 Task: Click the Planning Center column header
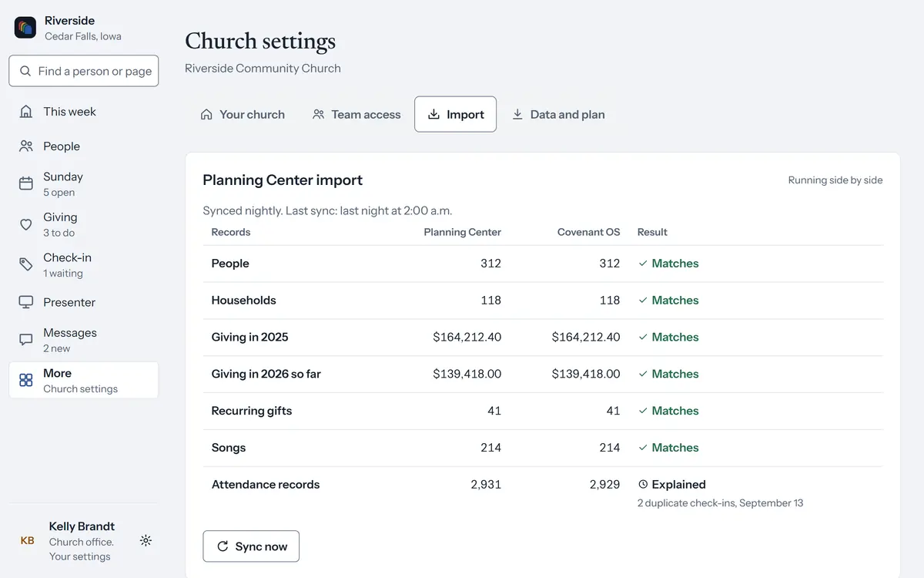tap(462, 232)
